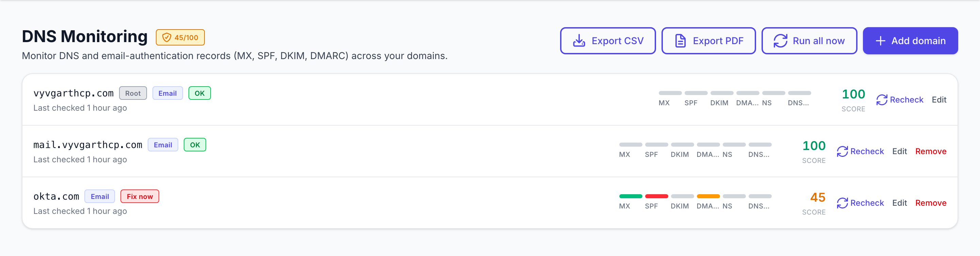Click the recheck icon for vyvgarthcp.com
This screenshot has height=256, width=980.
point(882,99)
